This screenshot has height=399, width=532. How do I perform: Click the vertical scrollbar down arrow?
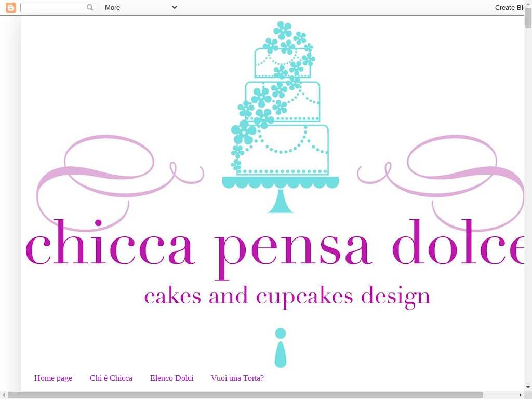528,387
